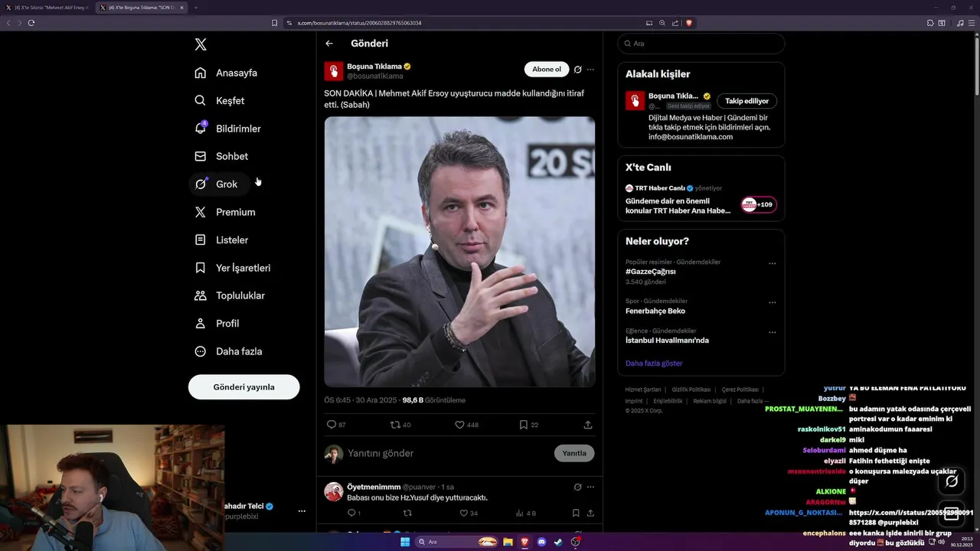Click Gizlilik Politikası footer link

click(691, 390)
